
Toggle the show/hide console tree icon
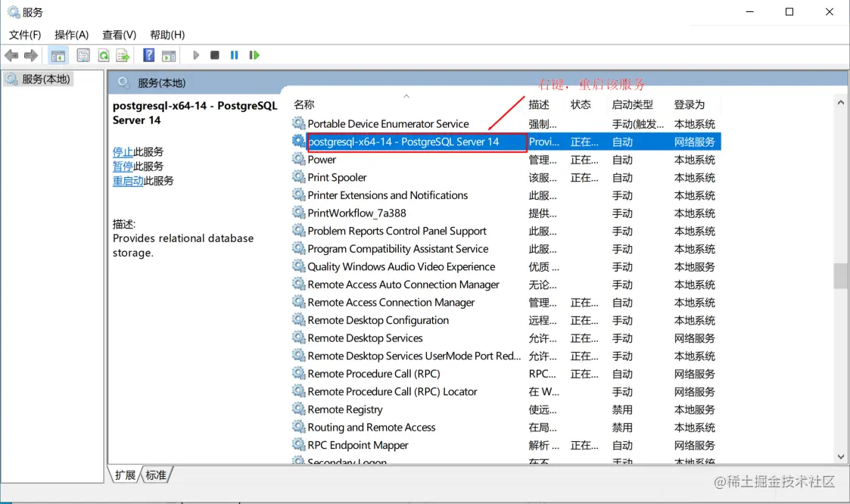[58, 55]
